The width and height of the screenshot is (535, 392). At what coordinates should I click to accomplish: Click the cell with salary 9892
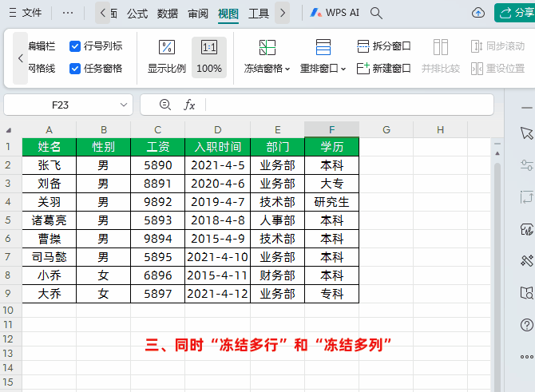coord(157,202)
